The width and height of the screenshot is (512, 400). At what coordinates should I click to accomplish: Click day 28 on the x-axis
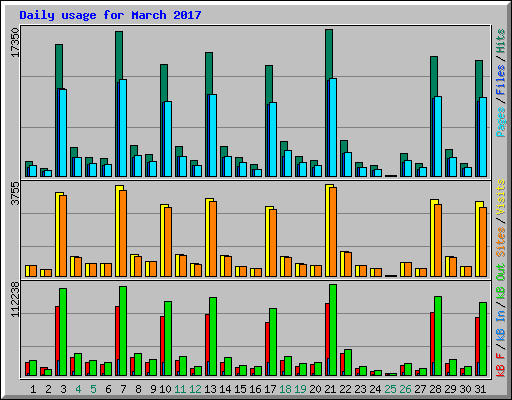click(x=436, y=389)
